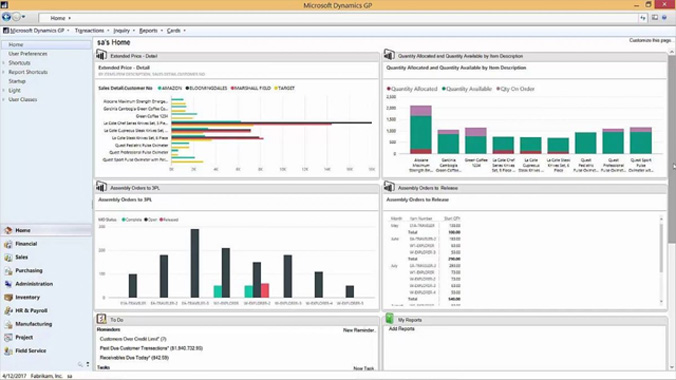Screen dimensions: 676x380
Task: Open the Purchasing module icon
Action: coord(8,271)
